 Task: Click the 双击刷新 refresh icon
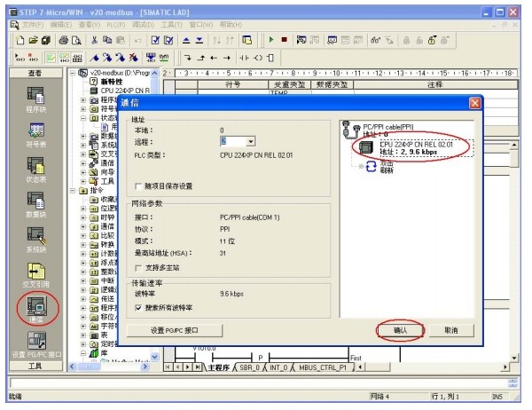pyautogui.click(x=371, y=167)
